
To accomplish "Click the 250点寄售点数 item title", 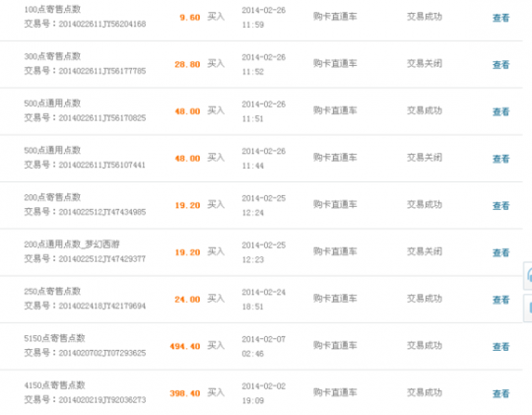I will 52,291.
